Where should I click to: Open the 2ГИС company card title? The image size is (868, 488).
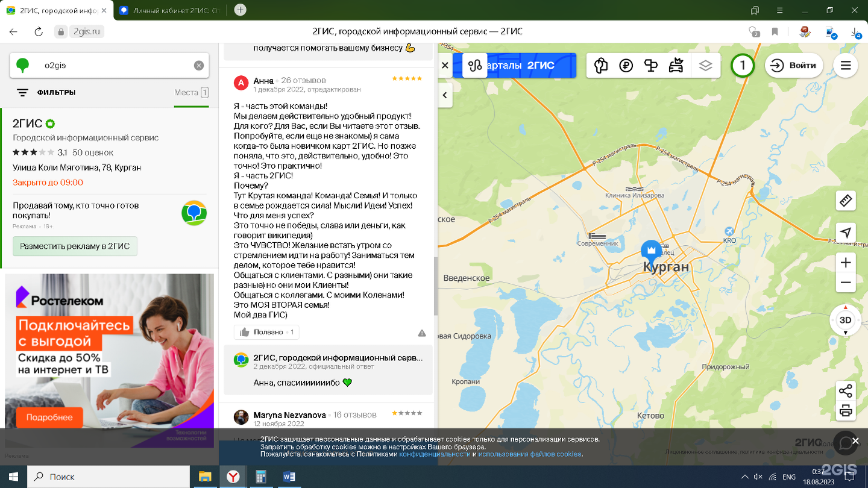[28, 124]
